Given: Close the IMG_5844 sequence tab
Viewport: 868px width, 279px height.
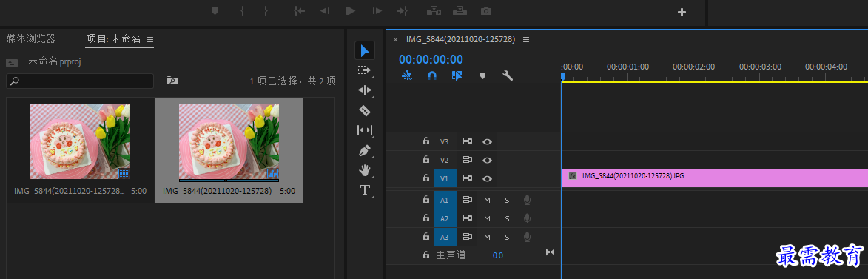Looking at the screenshot, I should click(x=395, y=39).
